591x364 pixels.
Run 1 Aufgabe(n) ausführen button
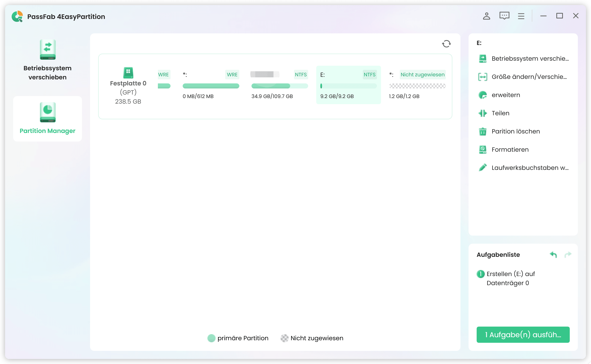click(x=523, y=335)
